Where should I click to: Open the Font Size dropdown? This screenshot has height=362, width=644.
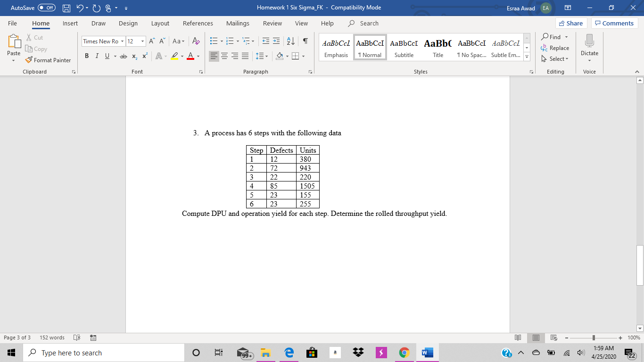tap(142, 41)
